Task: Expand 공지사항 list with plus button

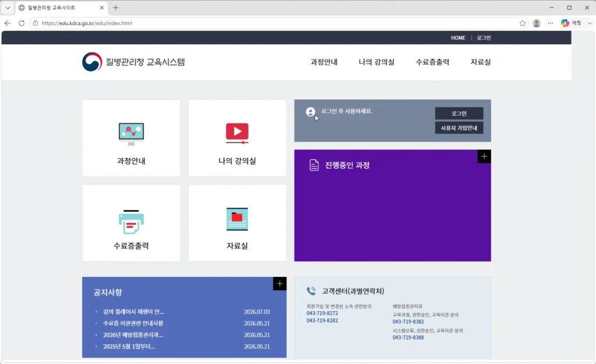Action: pos(280,284)
